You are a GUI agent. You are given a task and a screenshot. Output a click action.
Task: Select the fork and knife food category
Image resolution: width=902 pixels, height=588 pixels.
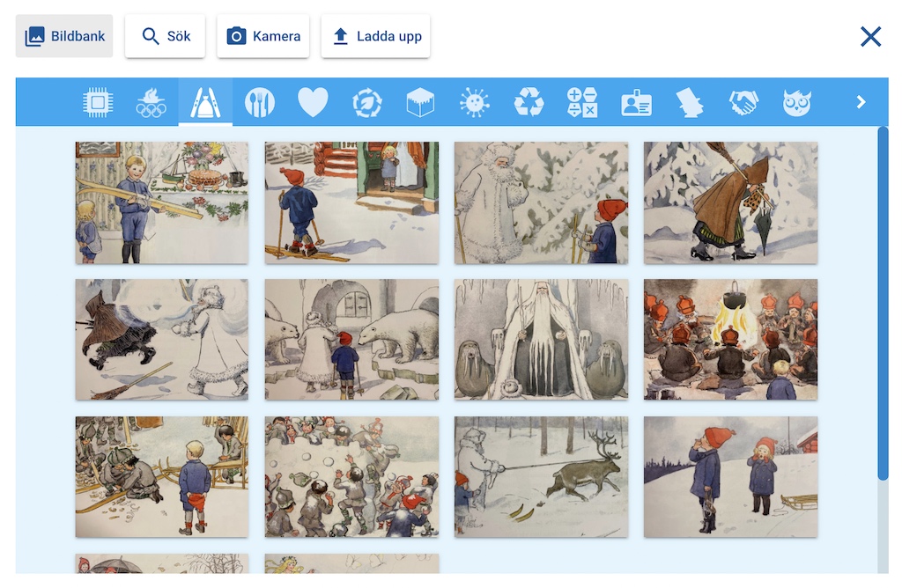(260, 102)
